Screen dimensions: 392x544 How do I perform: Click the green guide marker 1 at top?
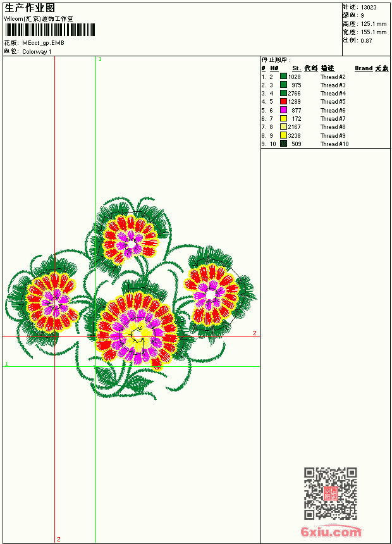[x=100, y=59]
